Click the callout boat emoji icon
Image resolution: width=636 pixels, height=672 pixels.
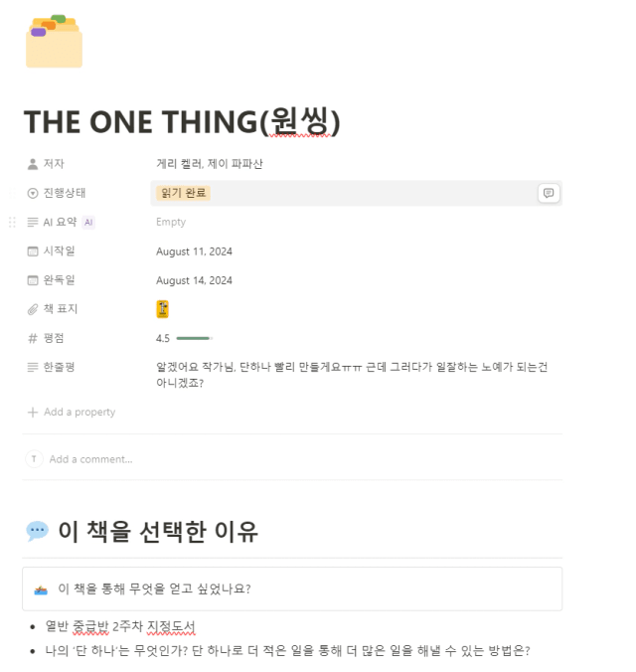41,590
